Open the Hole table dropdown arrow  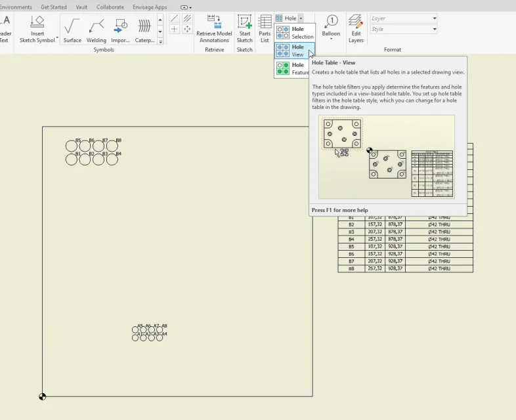(301, 18)
